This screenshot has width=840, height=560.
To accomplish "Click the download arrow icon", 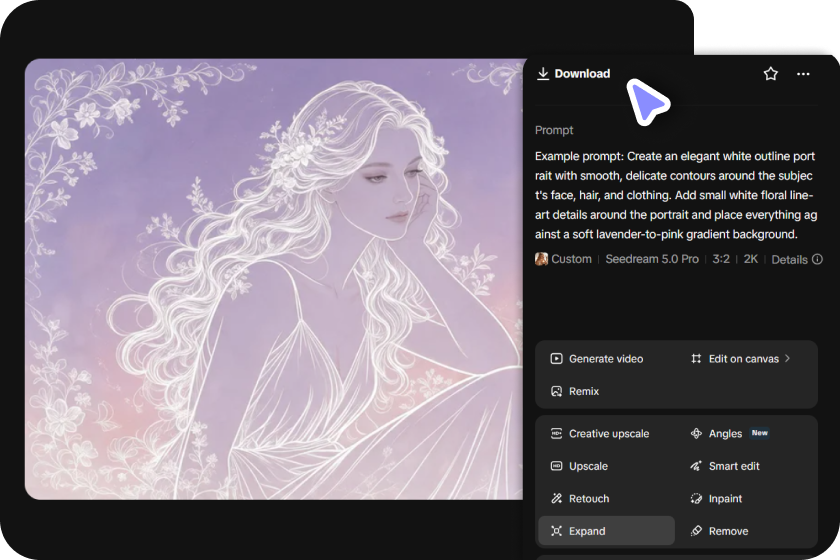I will pyautogui.click(x=543, y=74).
